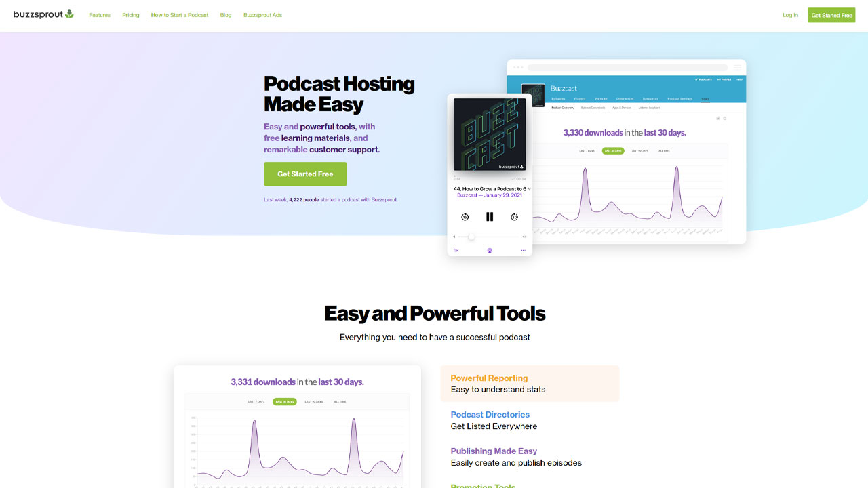
Task: Select Last 90 Days in the 3,331 downloads chart
Action: tap(313, 402)
